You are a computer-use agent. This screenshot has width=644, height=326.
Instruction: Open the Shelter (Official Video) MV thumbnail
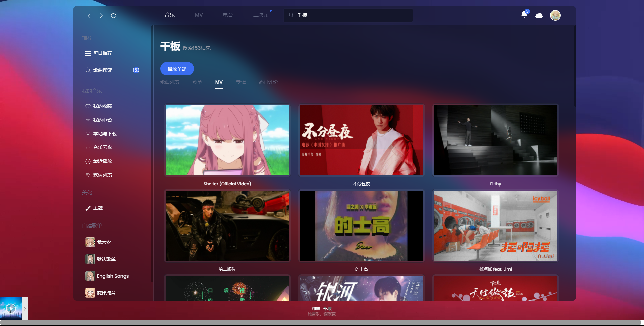[x=227, y=140]
